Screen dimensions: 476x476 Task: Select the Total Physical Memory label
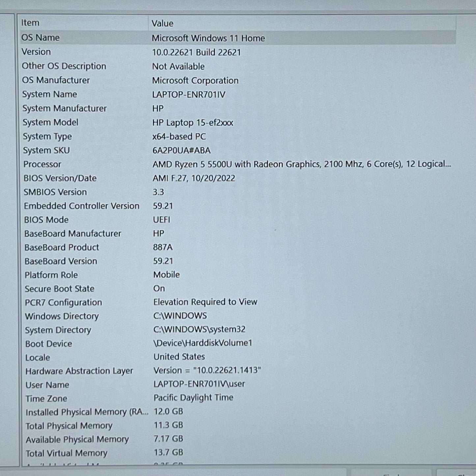69,426
